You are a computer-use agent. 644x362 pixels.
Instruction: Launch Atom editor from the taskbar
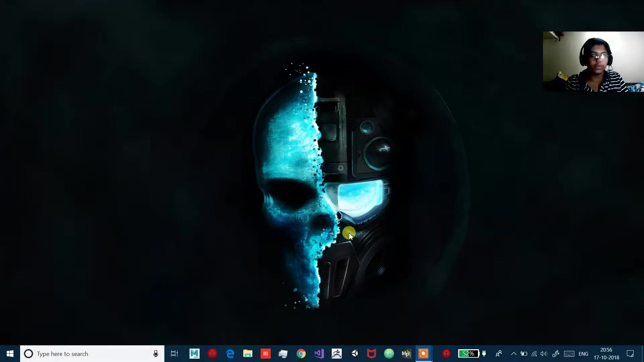click(389, 354)
